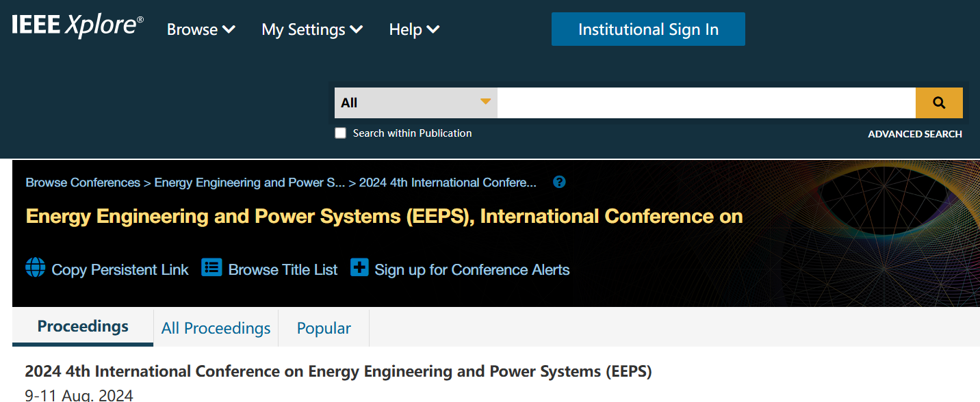Expand the Browse menu
980x402 pixels.
201,29
